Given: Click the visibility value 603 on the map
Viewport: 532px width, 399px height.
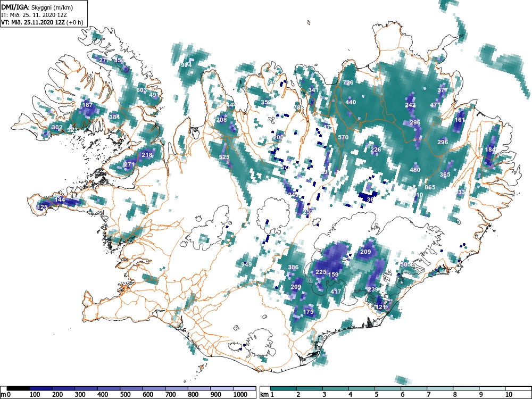Looking at the screenshot, I should [142, 90].
